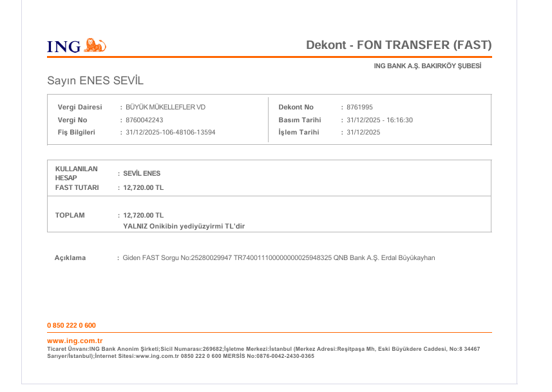
Task: Select the TOPLAM amount 12,720.00 TL
Action: [143, 216]
